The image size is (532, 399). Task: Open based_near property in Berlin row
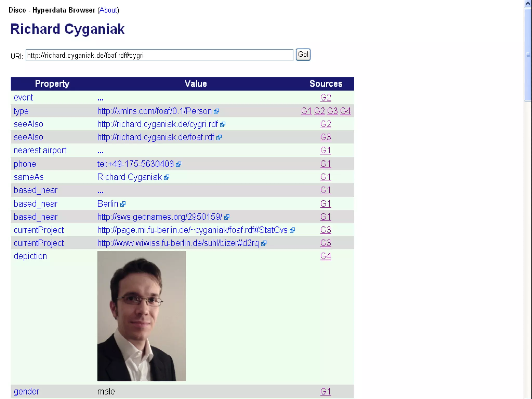click(36, 204)
